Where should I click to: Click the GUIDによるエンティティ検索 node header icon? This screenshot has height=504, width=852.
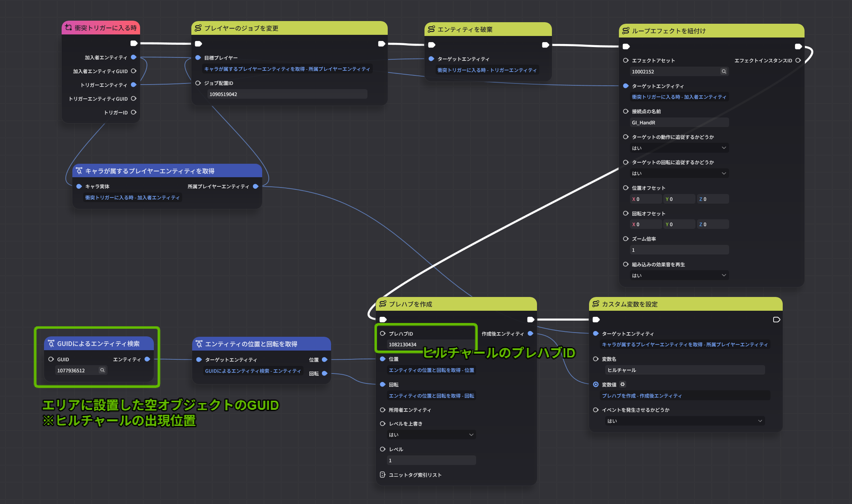pos(51,344)
